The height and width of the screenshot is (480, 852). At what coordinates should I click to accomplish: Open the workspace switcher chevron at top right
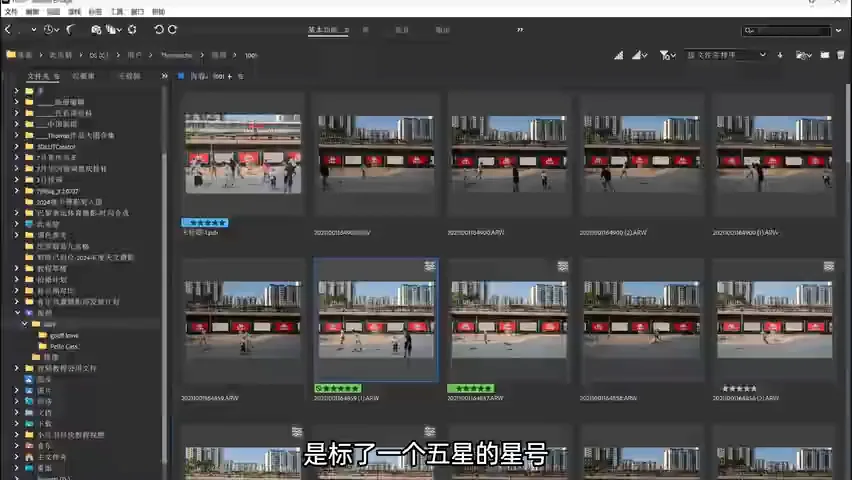coord(839,30)
